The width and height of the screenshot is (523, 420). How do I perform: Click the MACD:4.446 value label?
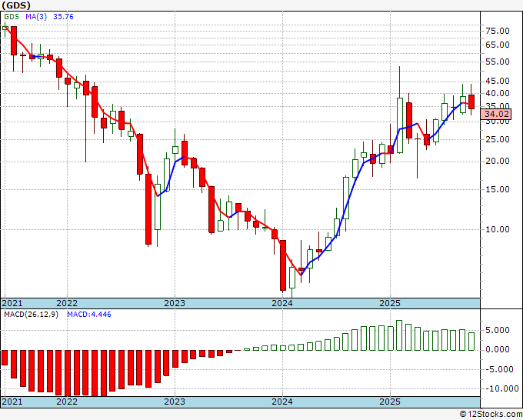tap(89, 315)
